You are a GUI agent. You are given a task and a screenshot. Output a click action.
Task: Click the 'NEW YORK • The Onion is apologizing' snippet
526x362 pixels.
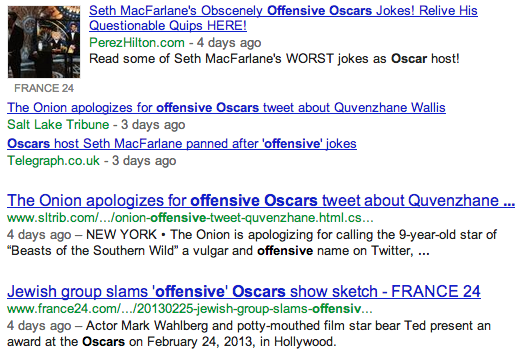pos(291,235)
